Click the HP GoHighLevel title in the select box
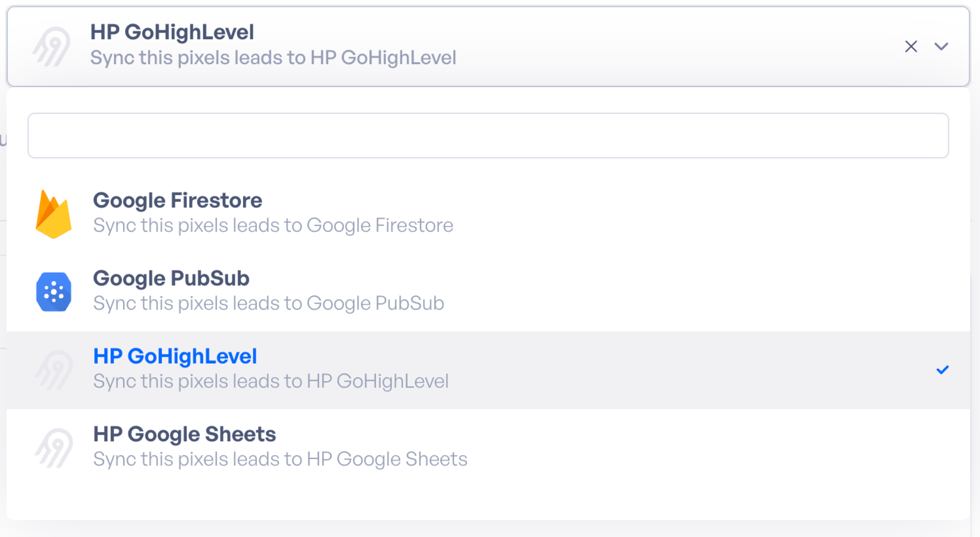Screen dimensions: 980x537 tap(172, 32)
